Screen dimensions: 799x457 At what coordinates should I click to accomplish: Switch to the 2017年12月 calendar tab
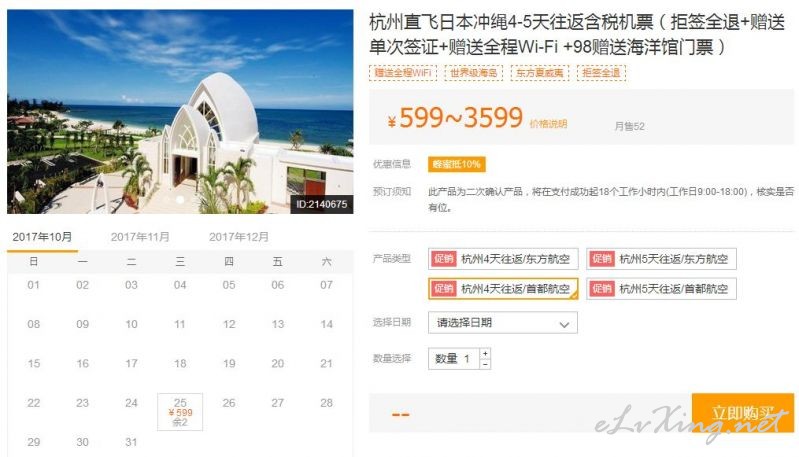238,237
